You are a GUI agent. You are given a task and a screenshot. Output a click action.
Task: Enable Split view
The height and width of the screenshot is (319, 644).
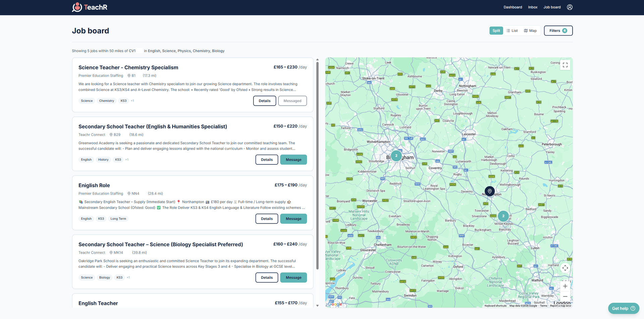click(x=496, y=31)
